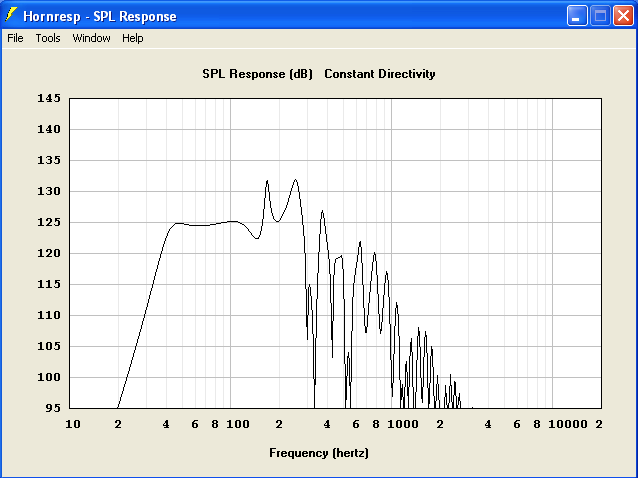Click the disabled maximize button in title bar
Image resolution: width=638 pixels, height=478 pixels.
(600, 16)
